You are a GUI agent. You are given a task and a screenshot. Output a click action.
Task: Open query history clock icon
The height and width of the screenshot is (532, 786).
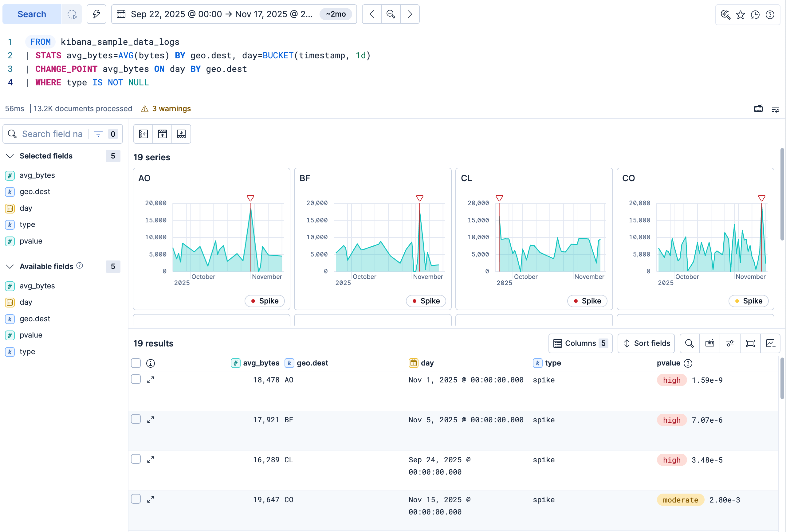point(755,14)
